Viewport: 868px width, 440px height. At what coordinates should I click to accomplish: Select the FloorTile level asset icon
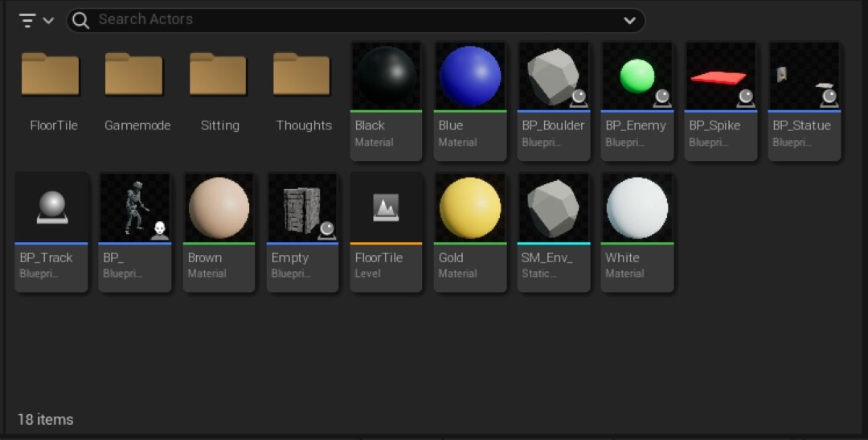click(x=386, y=208)
